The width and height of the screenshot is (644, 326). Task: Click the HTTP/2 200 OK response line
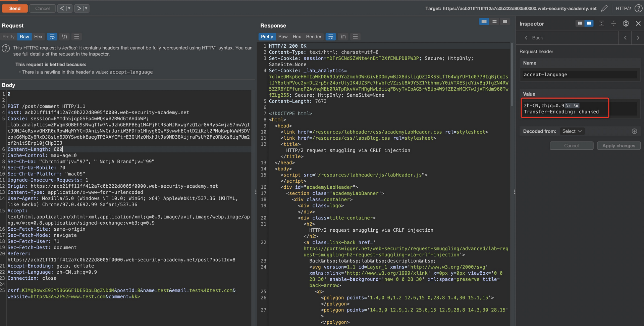pyautogui.click(x=287, y=46)
